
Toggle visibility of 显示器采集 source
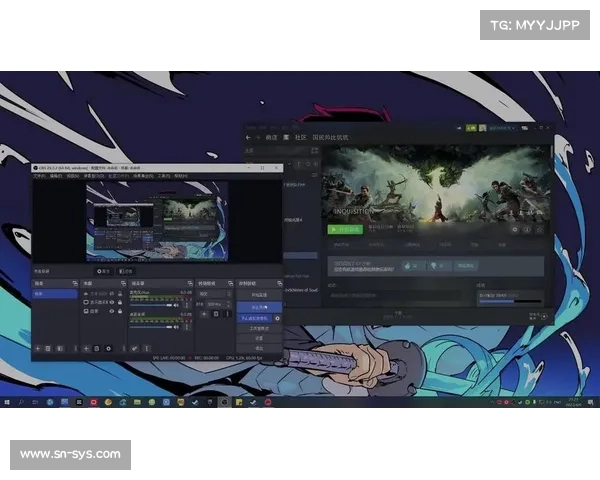112,302
